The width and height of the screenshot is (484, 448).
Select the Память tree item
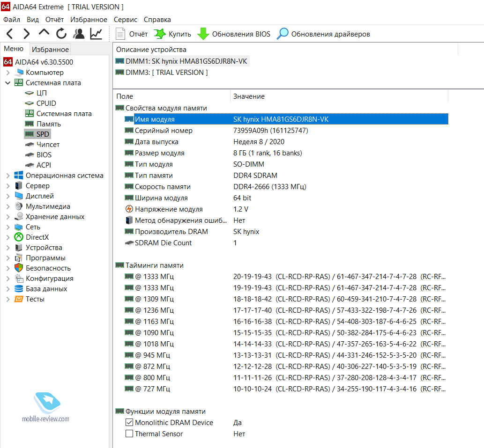click(x=48, y=124)
